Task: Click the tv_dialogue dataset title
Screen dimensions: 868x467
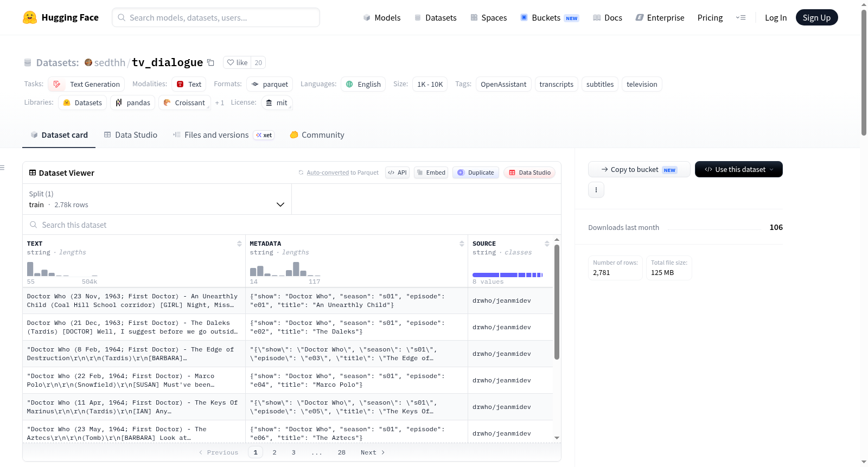Action: pos(167,62)
